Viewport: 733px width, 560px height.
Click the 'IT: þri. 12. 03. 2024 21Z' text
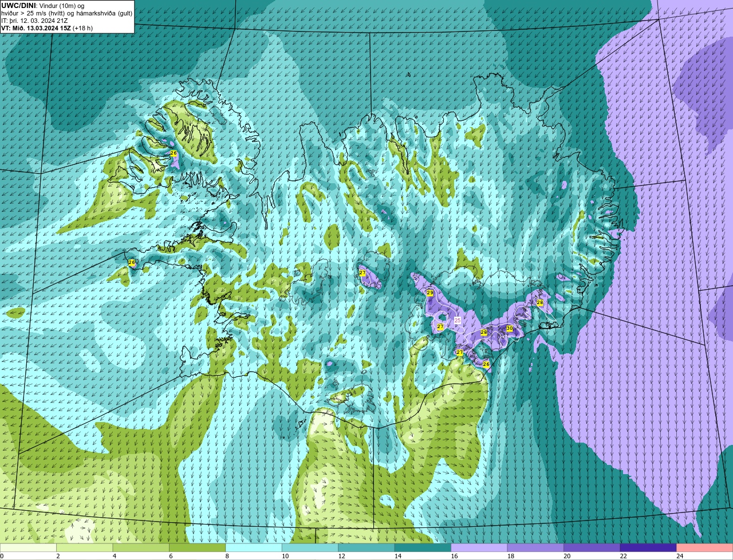coord(34,21)
